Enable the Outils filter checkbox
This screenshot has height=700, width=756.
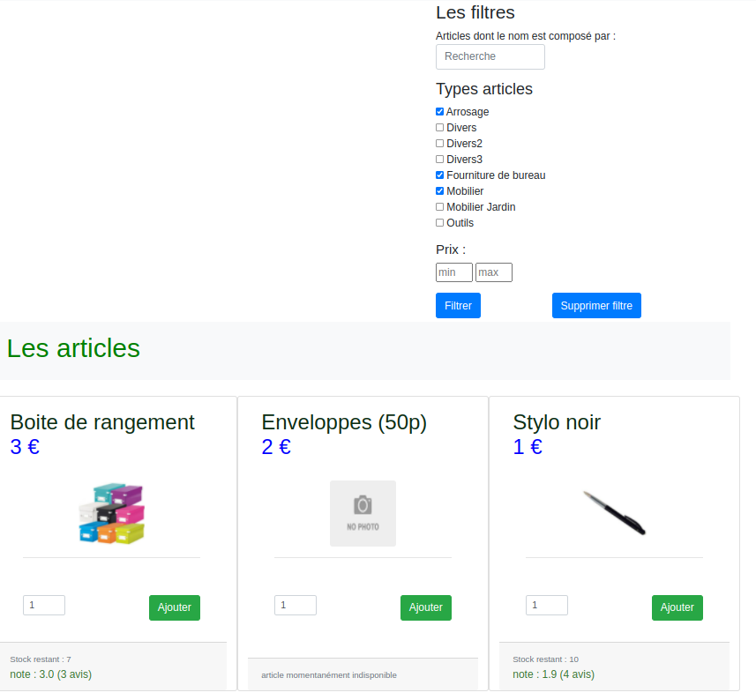[x=440, y=223]
